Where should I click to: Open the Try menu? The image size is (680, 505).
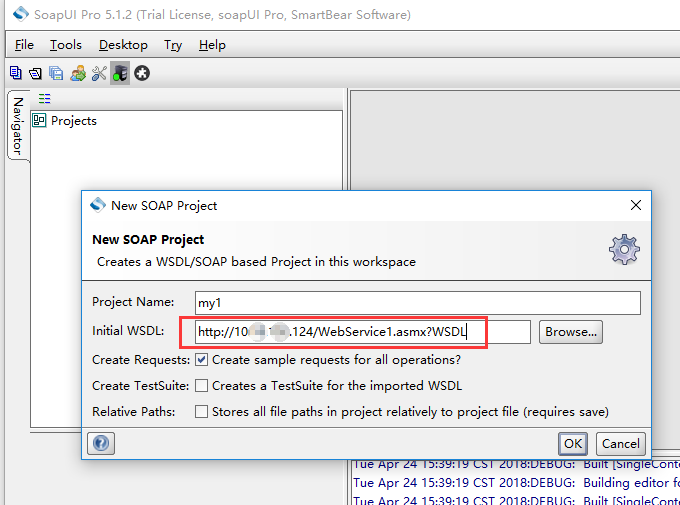[173, 45]
